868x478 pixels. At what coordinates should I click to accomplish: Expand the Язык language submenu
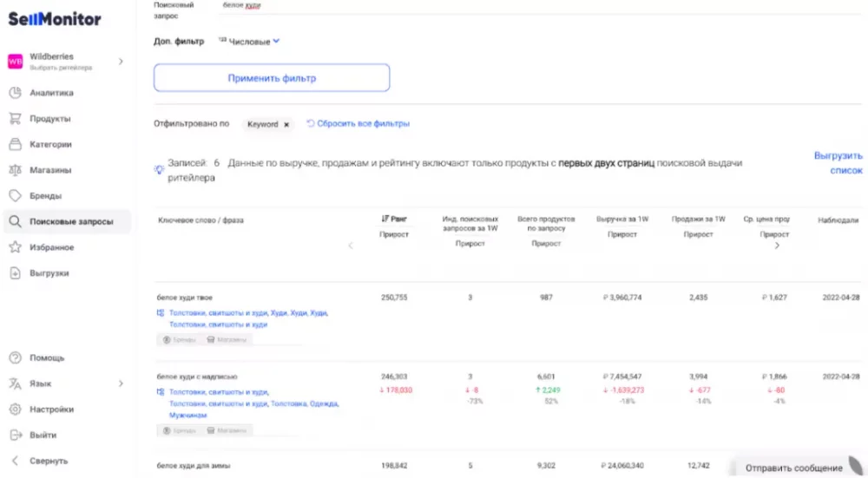pyautogui.click(x=121, y=383)
